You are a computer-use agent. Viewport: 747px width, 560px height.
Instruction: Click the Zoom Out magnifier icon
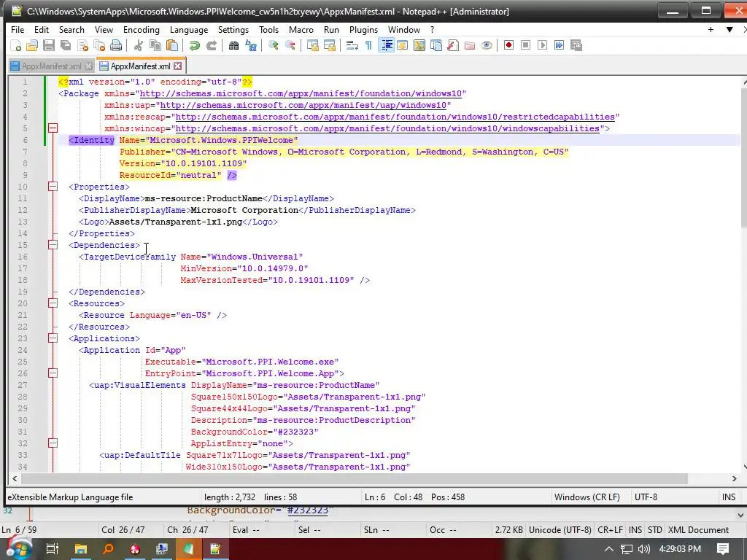point(290,46)
